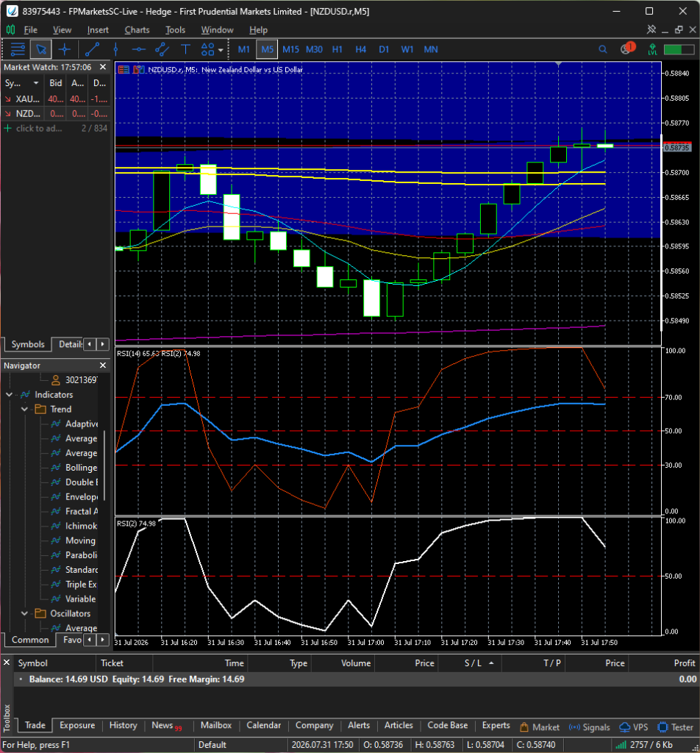Switch chart to H1 timeframe
Viewport: 700px width, 753px height.
click(337, 49)
